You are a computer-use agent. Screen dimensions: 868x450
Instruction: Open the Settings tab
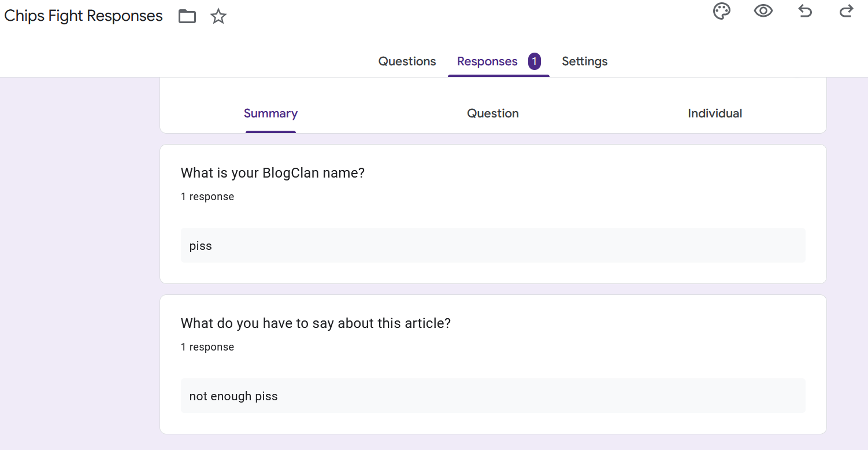[584, 61]
